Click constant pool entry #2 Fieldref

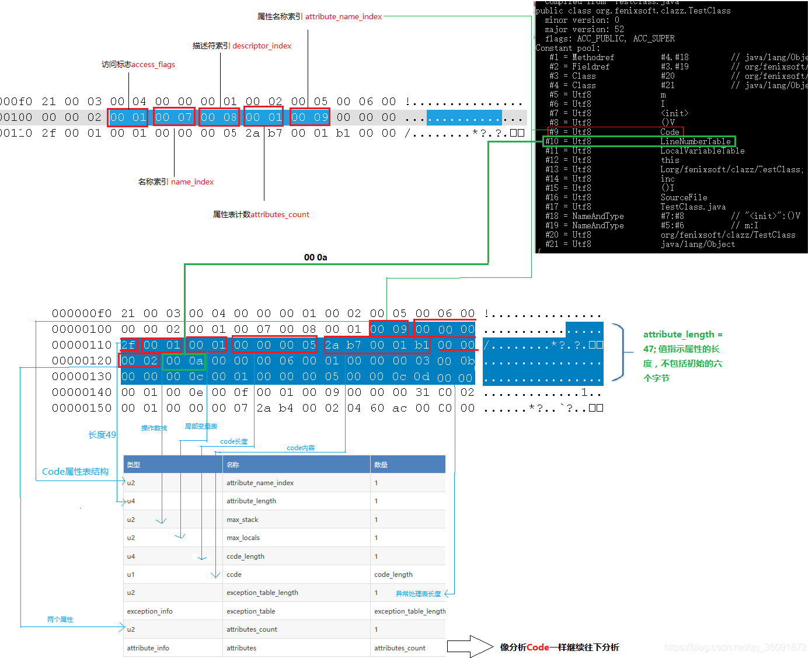coord(678,67)
